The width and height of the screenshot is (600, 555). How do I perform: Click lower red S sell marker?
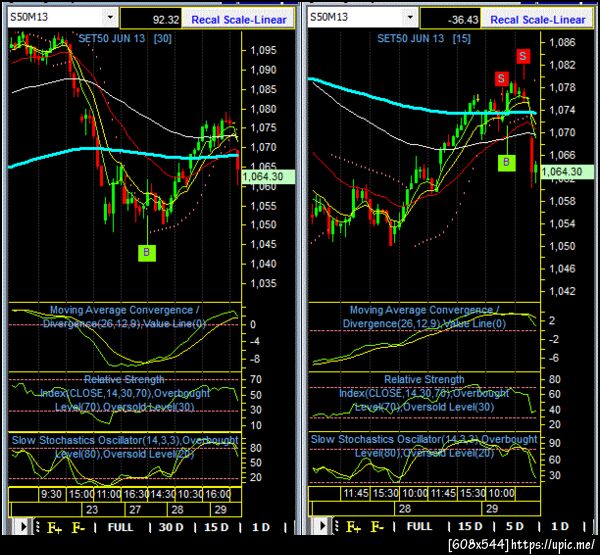[x=501, y=78]
